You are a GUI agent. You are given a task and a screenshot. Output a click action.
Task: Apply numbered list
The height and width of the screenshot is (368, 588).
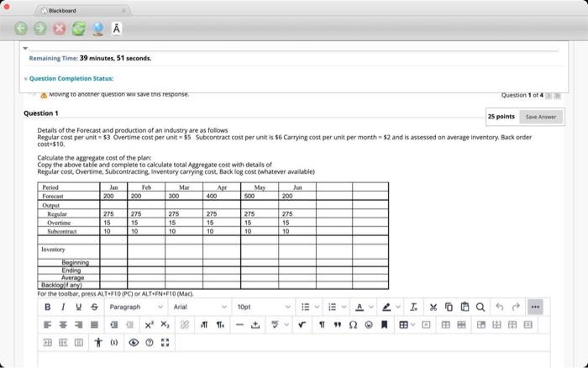pos(333,307)
